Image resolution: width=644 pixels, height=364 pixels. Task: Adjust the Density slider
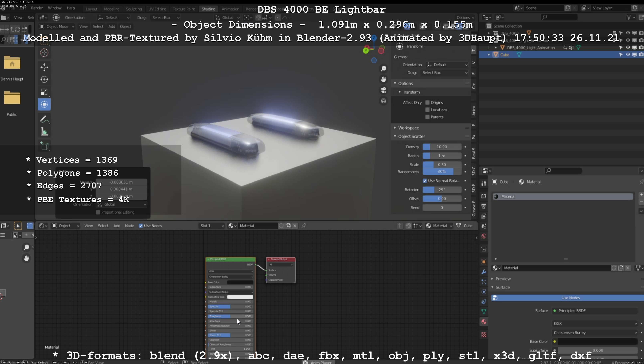pyautogui.click(x=442, y=147)
